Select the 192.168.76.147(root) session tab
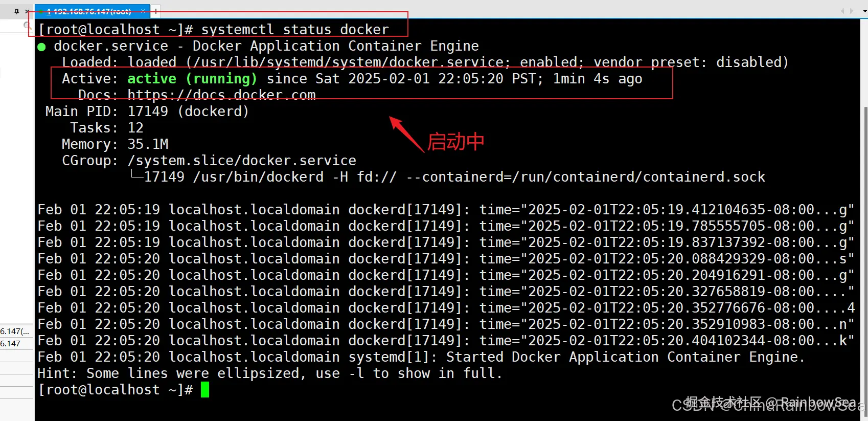This screenshot has height=421, width=868. (x=89, y=11)
